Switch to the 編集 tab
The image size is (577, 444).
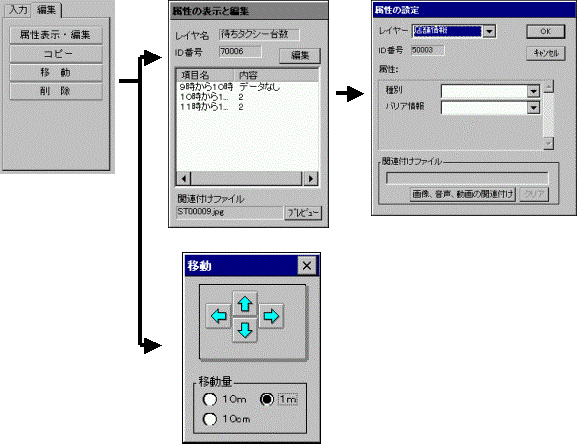coord(46,10)
